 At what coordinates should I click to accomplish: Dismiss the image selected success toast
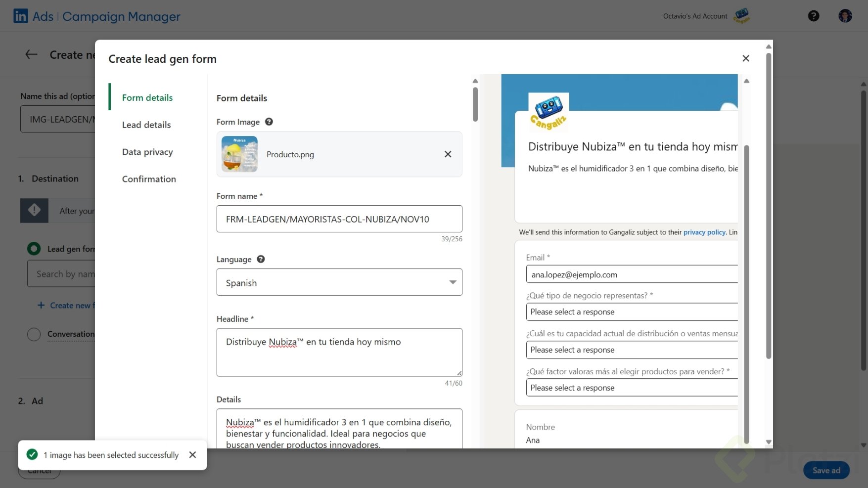point(193,455)
